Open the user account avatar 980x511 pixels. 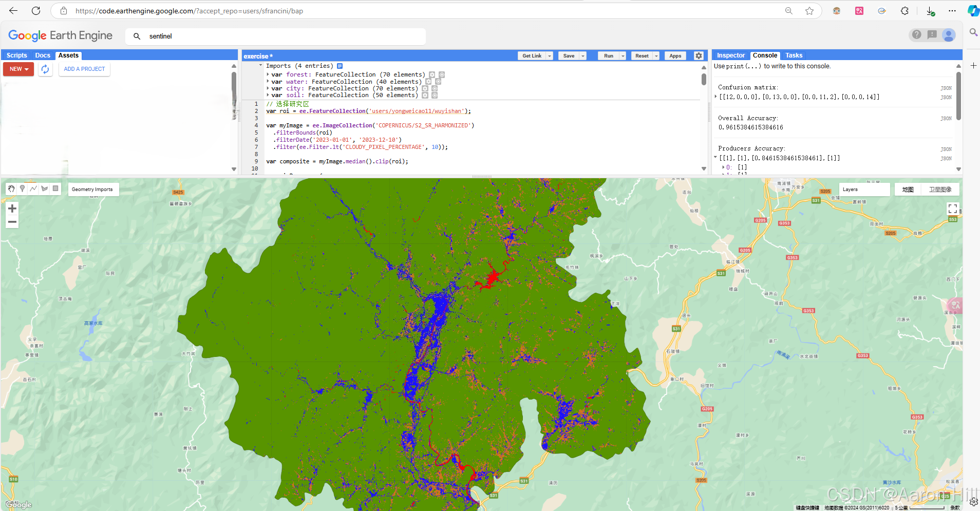pos(949,35)
